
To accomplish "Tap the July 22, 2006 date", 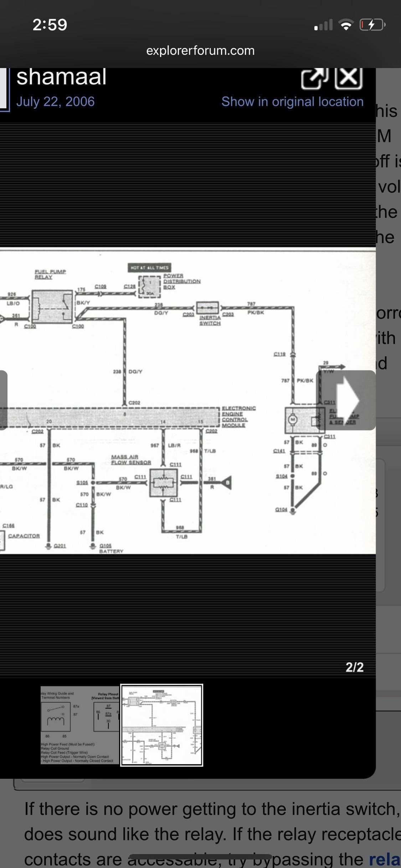I will coord(55,102).
